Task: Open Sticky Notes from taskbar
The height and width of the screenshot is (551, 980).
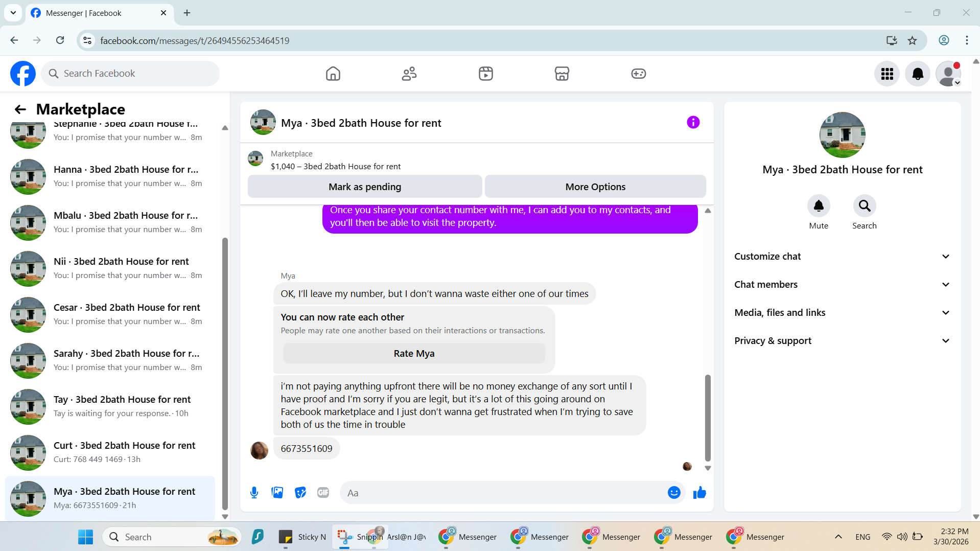Action: [302, 537]
